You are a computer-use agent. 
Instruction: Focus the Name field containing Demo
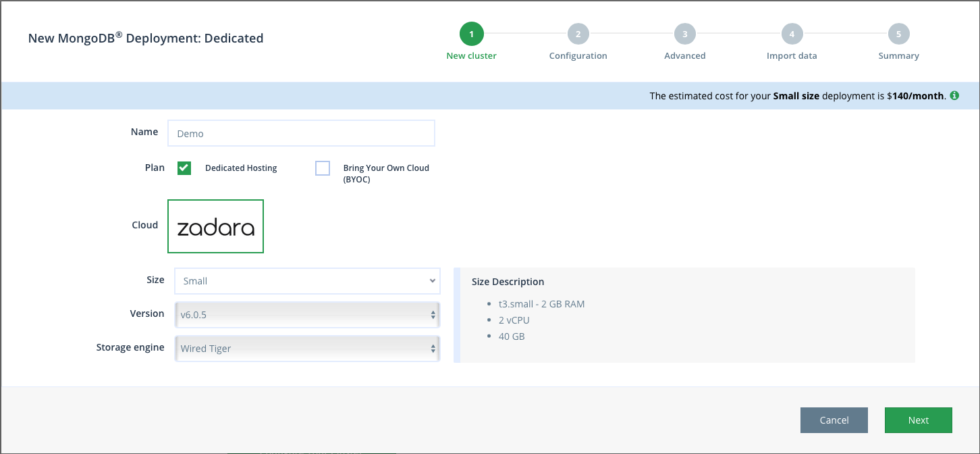coord(301,133)
